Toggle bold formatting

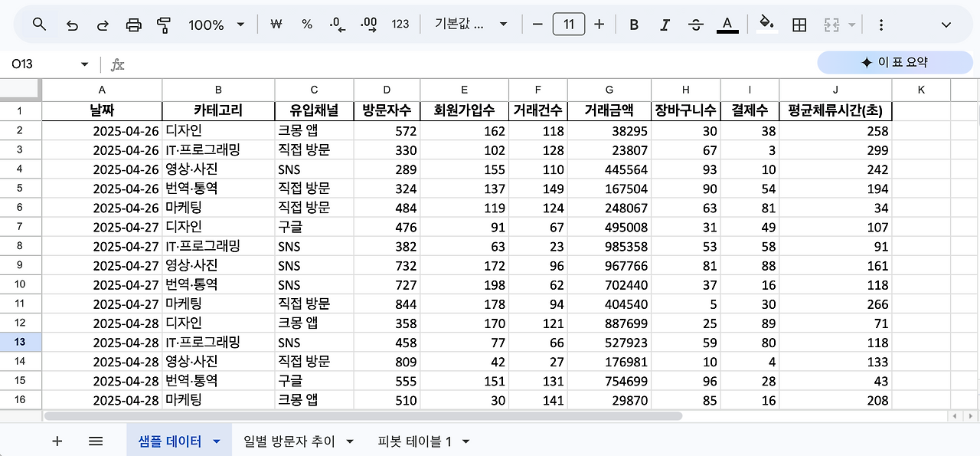[634, 24]
